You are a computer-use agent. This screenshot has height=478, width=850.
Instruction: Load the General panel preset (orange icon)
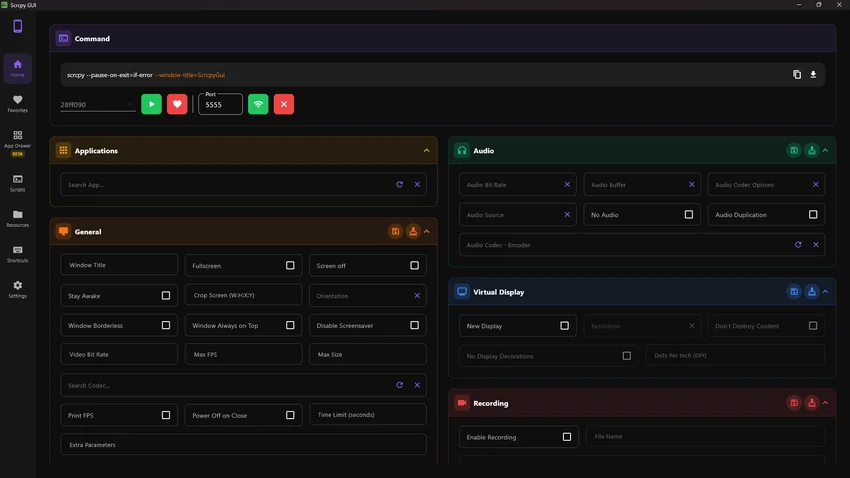(413, 231)
